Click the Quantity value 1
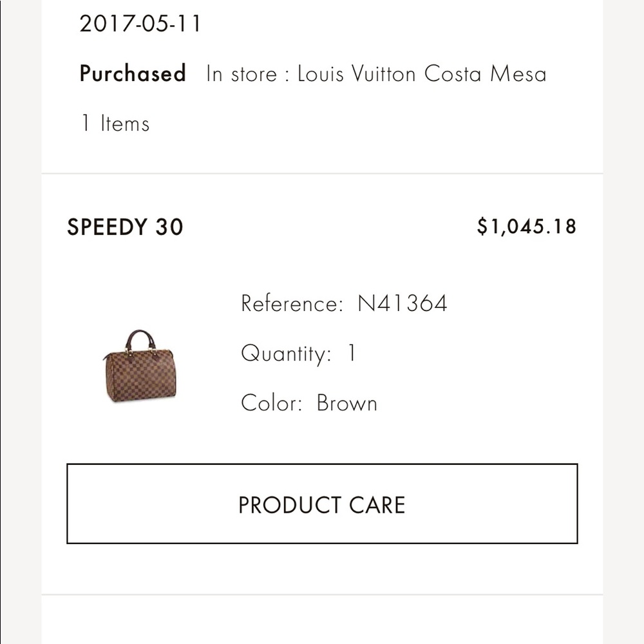644x644 pixels. pos(352,353)
